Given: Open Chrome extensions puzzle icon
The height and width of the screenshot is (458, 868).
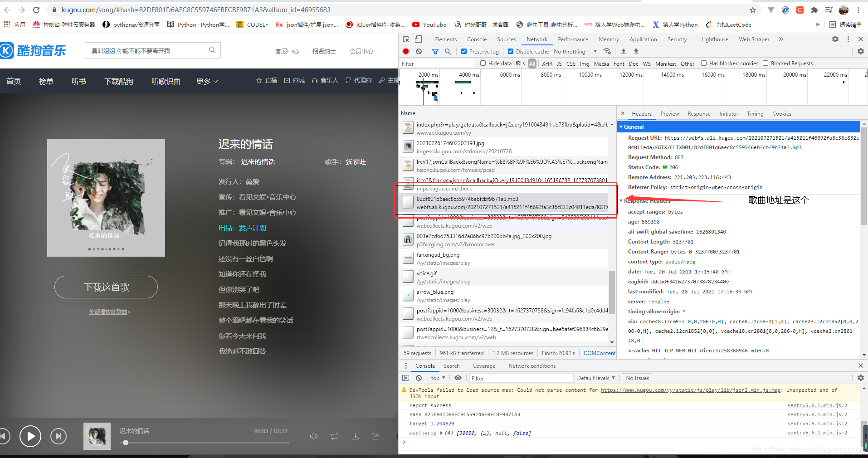Looking at the screenshot, I should pyautogui.click(x=814, y=10).
